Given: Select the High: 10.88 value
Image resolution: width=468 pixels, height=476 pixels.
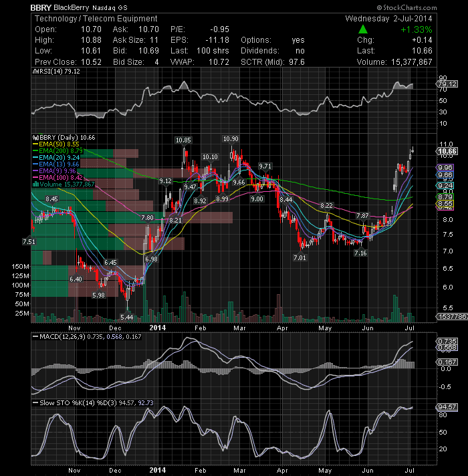Looking at the screenshot, I should coord(91,40).
